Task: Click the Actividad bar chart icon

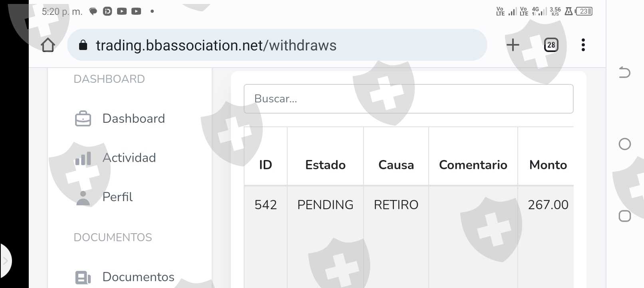Action: 83,158
